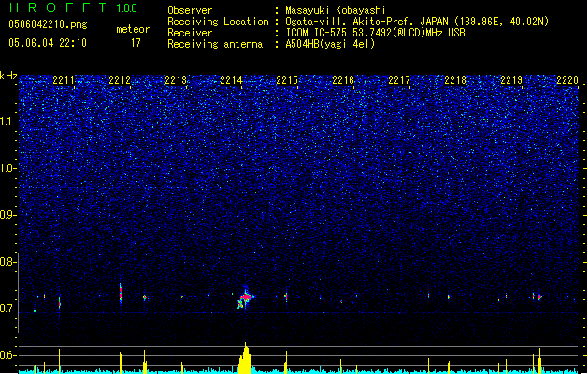588x374 pixels.
Task: Select the A504HB(yagi 4el) antenna text
Action: click(x=330, y=44)
